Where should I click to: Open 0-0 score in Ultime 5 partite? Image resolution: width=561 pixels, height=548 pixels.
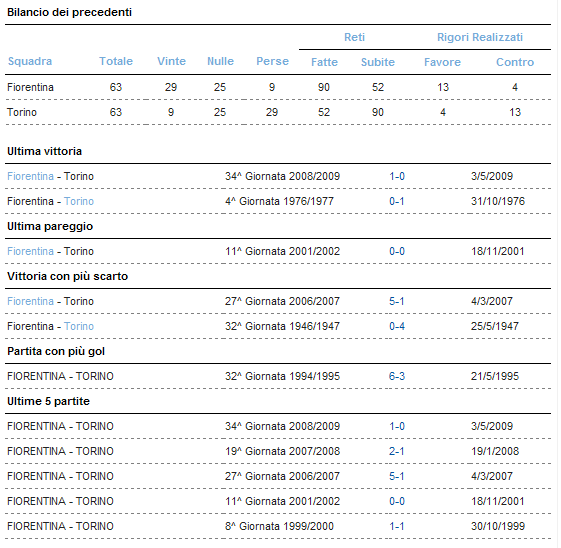[397, 501]
